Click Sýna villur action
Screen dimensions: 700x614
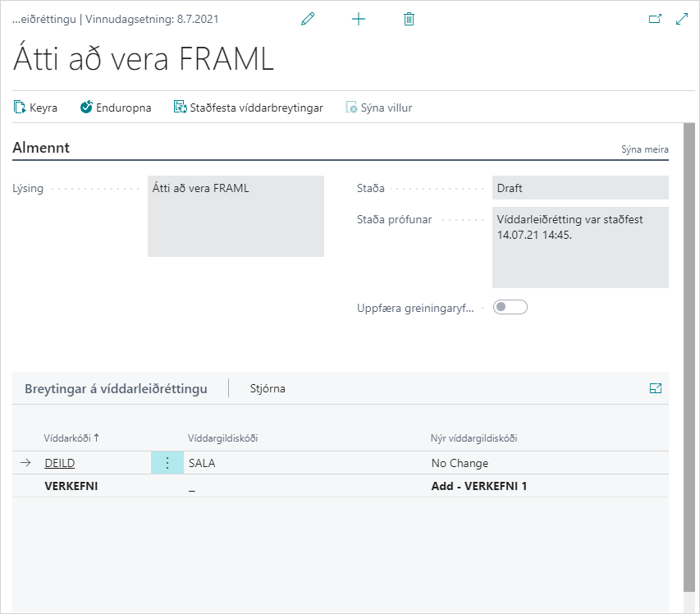378,108
